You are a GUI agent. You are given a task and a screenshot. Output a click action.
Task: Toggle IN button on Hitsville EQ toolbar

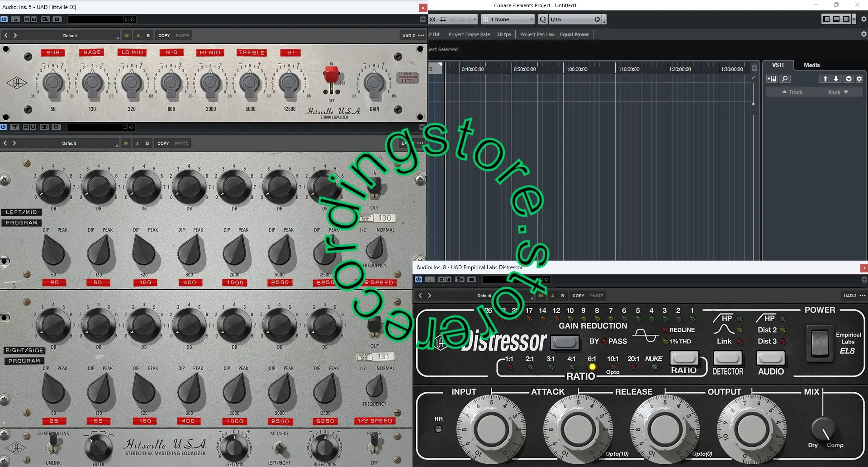point(127,35)
